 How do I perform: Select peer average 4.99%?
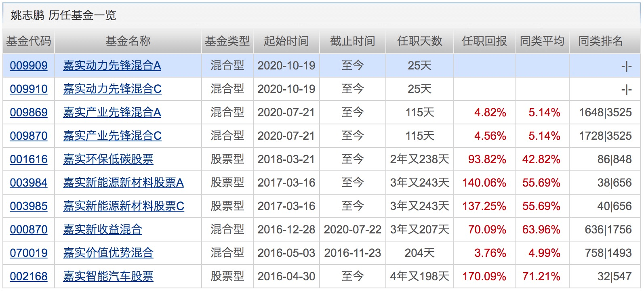pyautogui.click(x=544, y=253)
